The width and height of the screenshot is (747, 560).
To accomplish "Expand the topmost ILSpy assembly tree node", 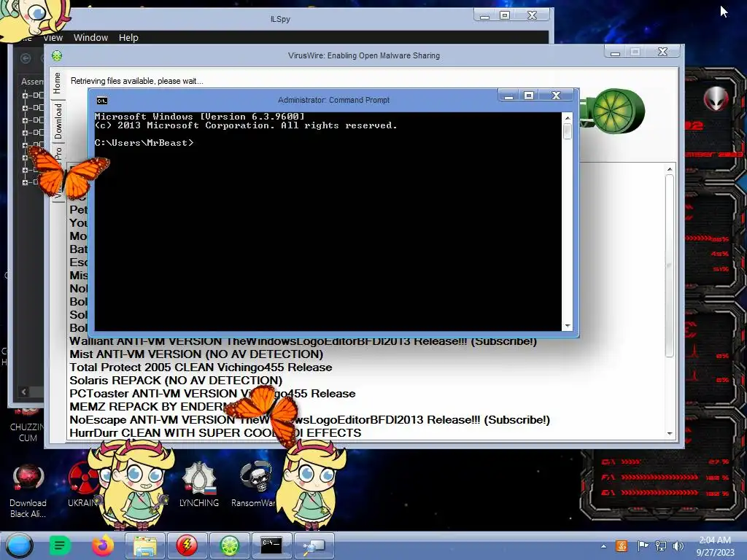I will (25, 96).
